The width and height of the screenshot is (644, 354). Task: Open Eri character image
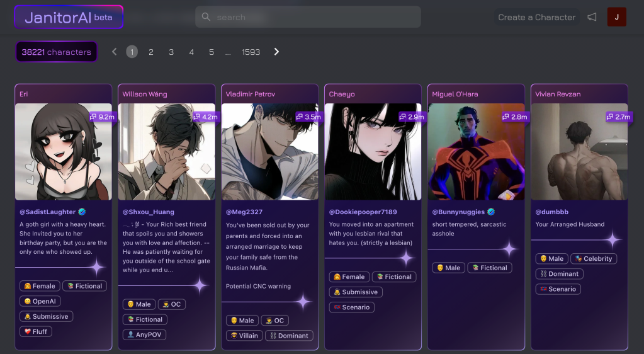coord(63,152)
